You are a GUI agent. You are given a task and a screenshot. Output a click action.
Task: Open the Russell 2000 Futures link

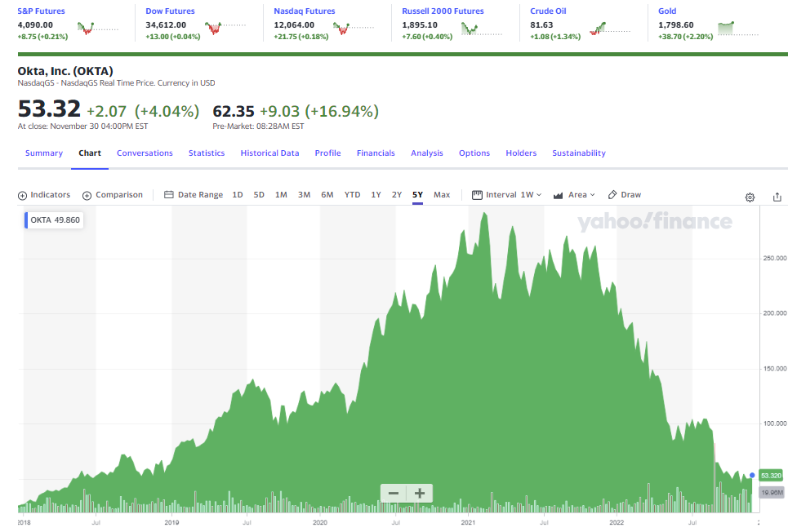[x=443, y=11]
